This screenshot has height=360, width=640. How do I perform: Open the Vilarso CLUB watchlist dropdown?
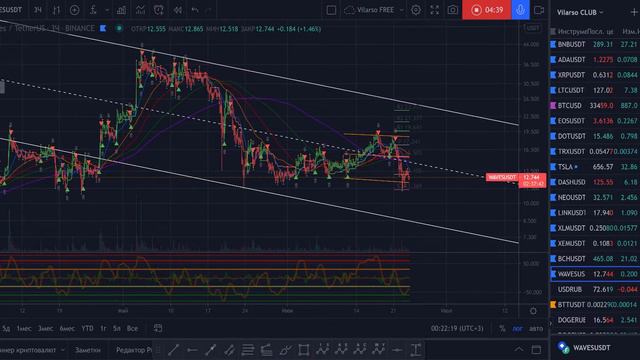click(580, 13)
